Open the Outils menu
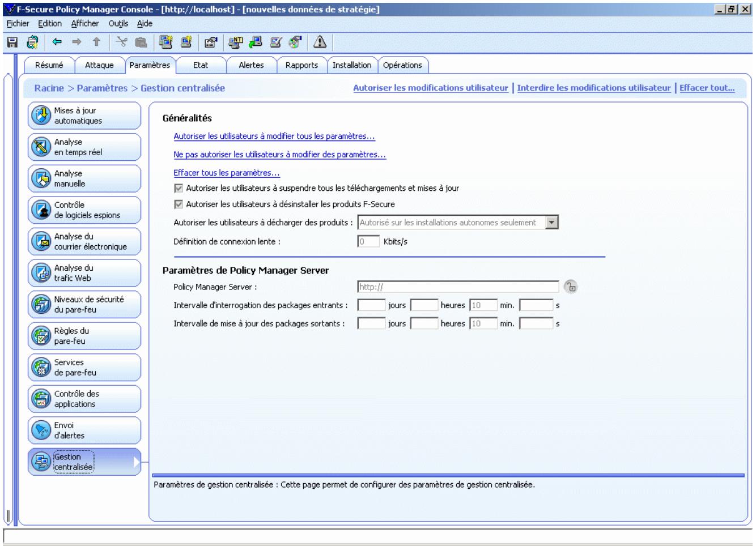The image size is (756, 546). pos(118,23)
